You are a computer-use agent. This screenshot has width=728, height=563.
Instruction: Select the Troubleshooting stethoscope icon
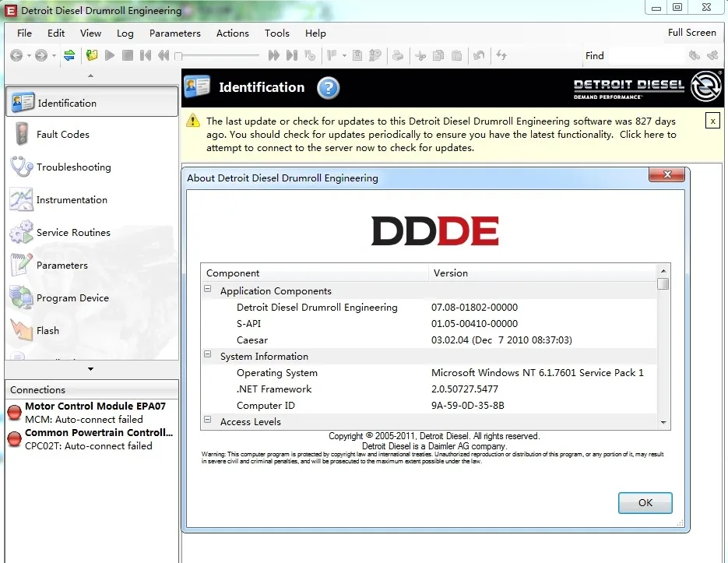click(21, 167)
